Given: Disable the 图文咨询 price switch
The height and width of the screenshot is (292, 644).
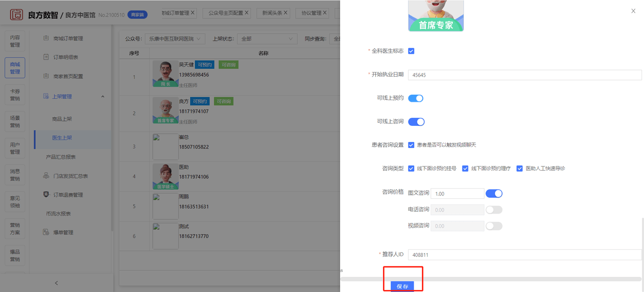Looking at the screenshot, I should point(494,193).
